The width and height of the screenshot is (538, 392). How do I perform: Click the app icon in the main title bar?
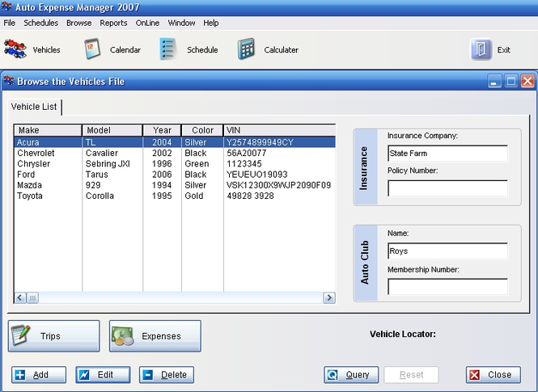[x=6, y=6]
